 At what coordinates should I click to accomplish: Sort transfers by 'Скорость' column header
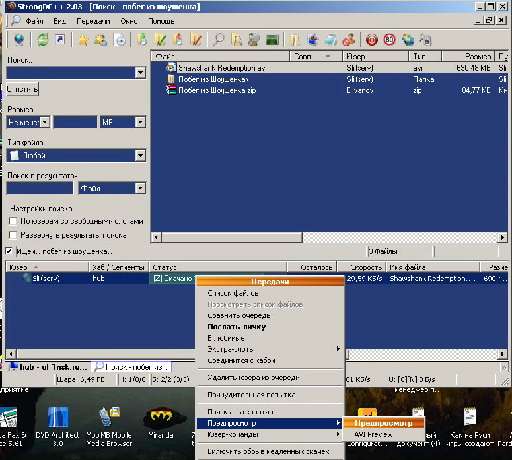tap(361, 267)
